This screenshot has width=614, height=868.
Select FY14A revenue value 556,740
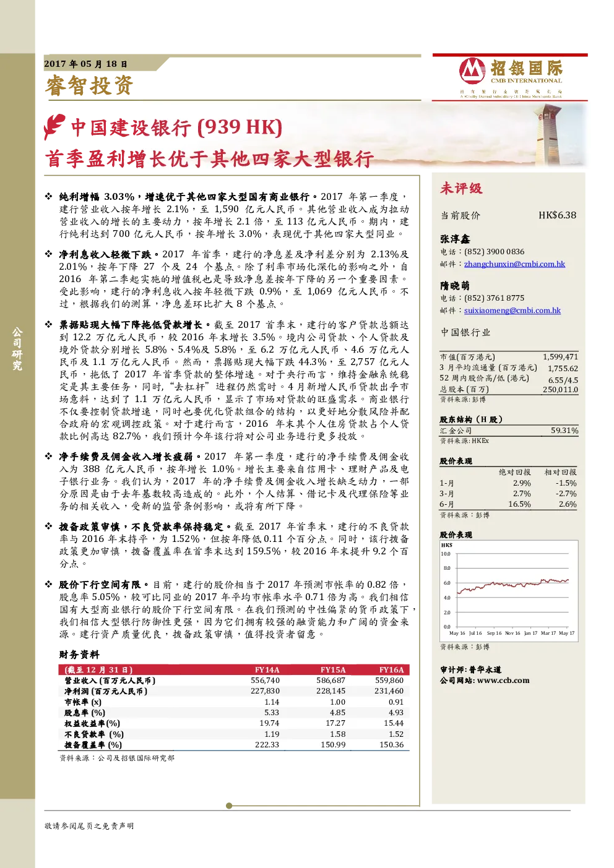pos(265,681)
